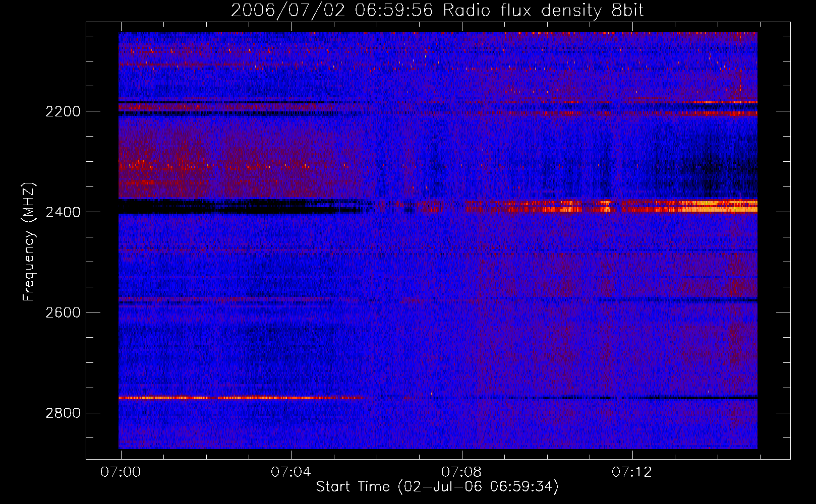Select the 2200 frequency tick label
Screen dimensions: 816x504
(63, 111)
